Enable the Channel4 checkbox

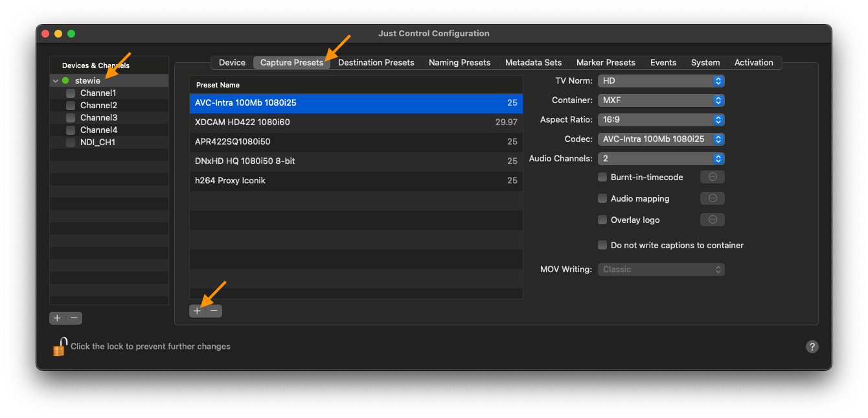tap(71, 130)
